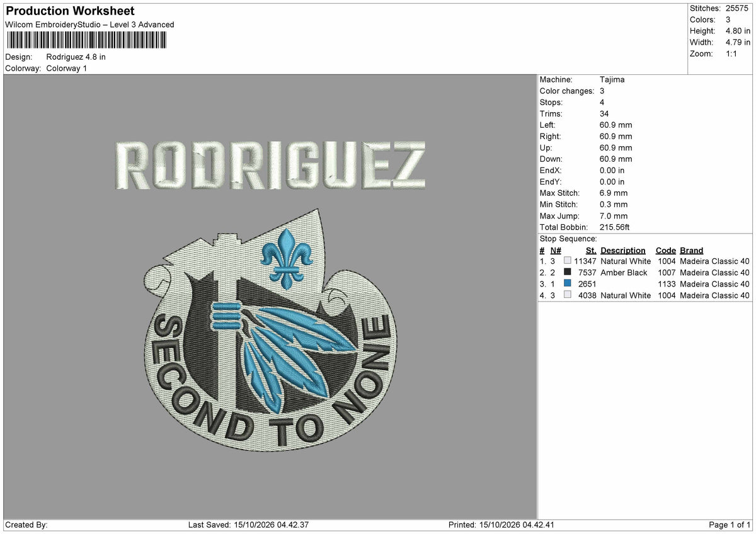Click the Max Jump value 7.0 mm
Viewport: 756px width, 534px height.
pos(614,216)
